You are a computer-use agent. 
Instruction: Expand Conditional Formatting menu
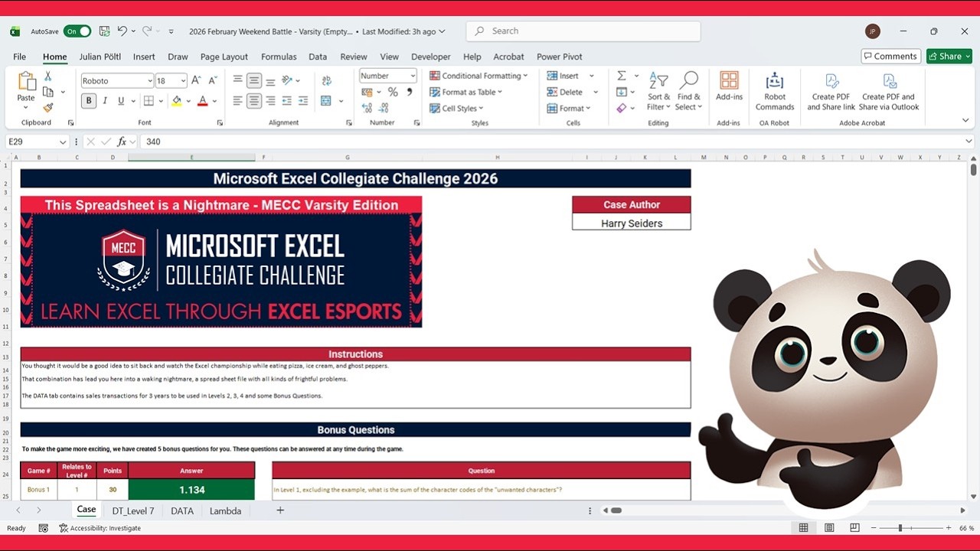tap(478, 76)
